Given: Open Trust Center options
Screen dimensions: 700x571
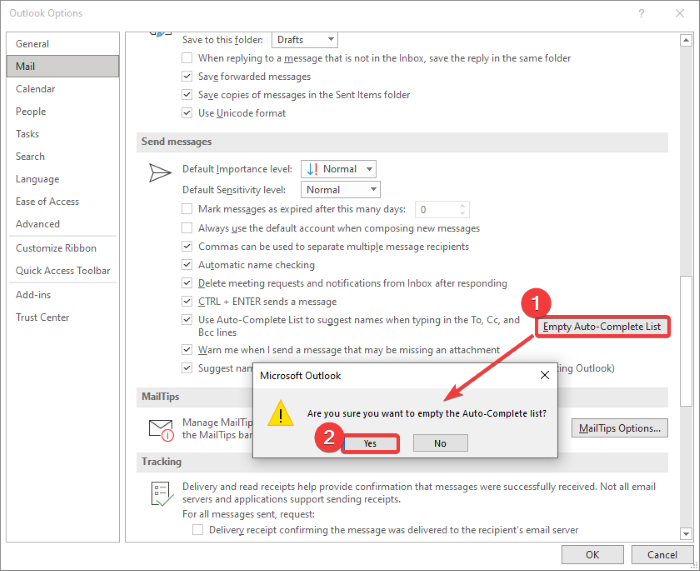Looking at the screenshot, I should pyautogui.click(x=63, y=317).
